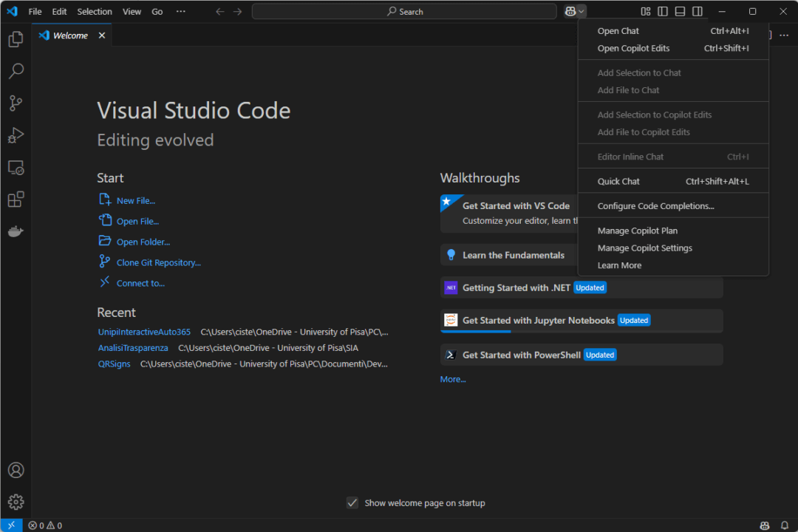Click the Copilot icon in the title bar
Viewport: 798px width, 532px height.
coord(569,10)
